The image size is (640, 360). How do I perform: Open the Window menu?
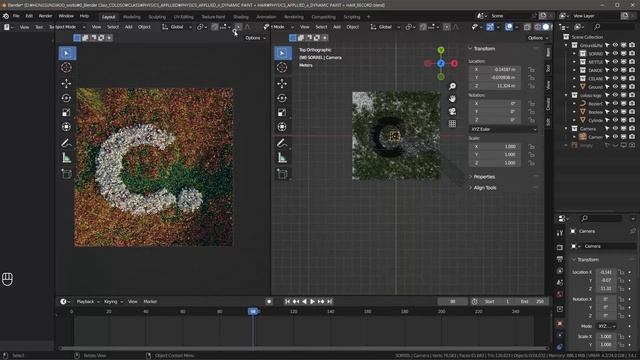66,16
